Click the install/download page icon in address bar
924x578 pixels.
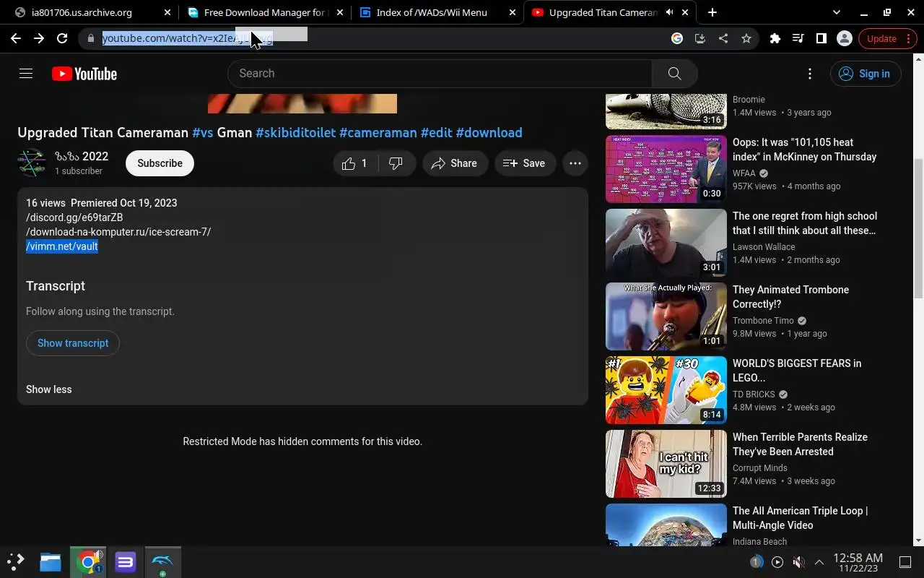coord(700,38)
